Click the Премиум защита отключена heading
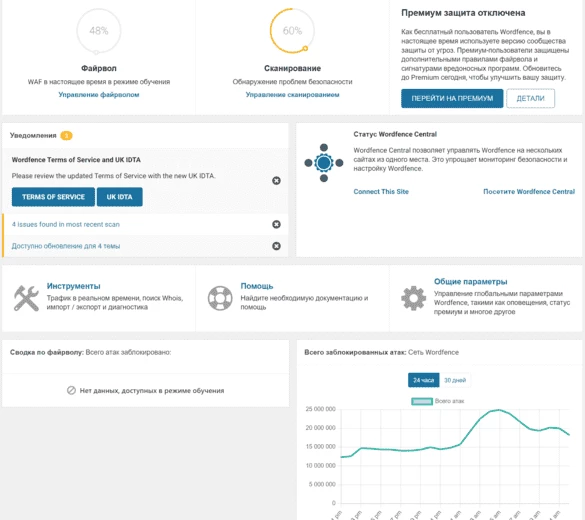The image size is (585, 520). [463, 13]
